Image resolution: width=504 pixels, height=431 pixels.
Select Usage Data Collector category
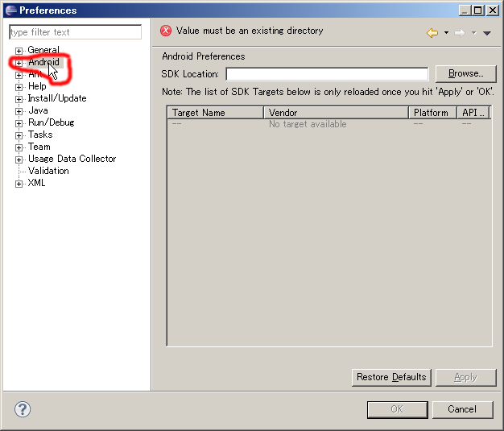(x=72, y=159)
